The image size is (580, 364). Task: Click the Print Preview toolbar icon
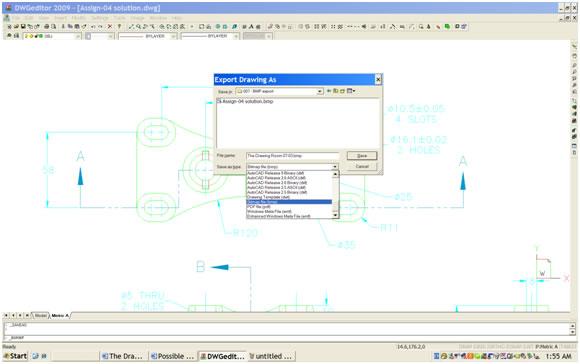coord(54,27)
